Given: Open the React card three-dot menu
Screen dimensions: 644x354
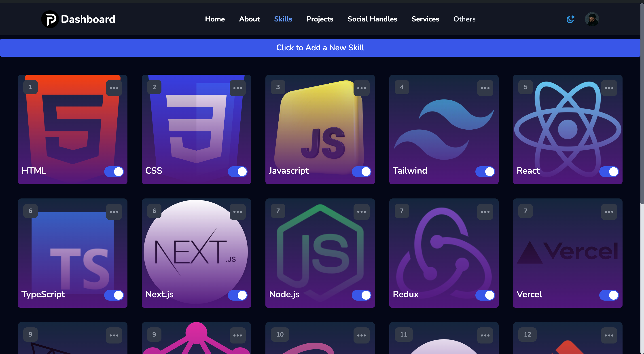Looking at the screenshot, I should point(609,88).
